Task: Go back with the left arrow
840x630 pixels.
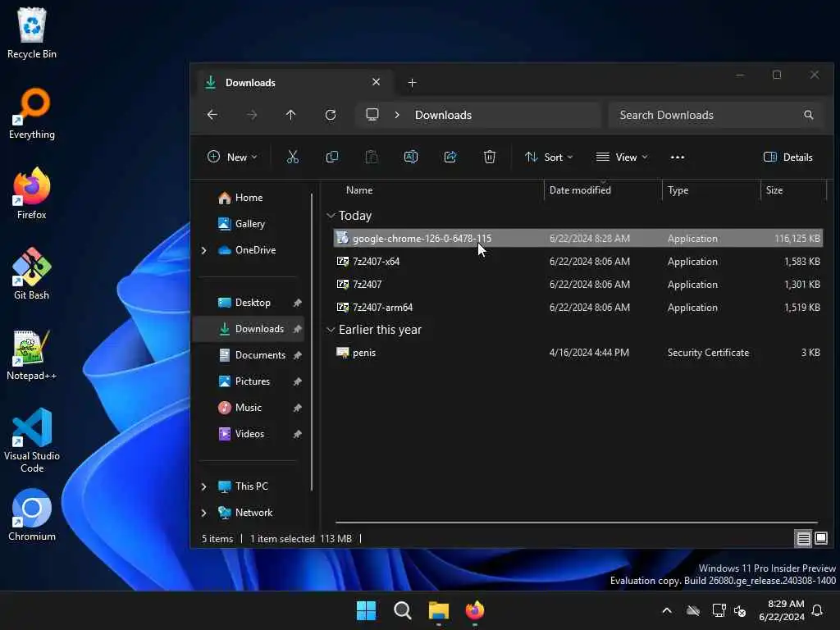Action: tap(212, 115)
